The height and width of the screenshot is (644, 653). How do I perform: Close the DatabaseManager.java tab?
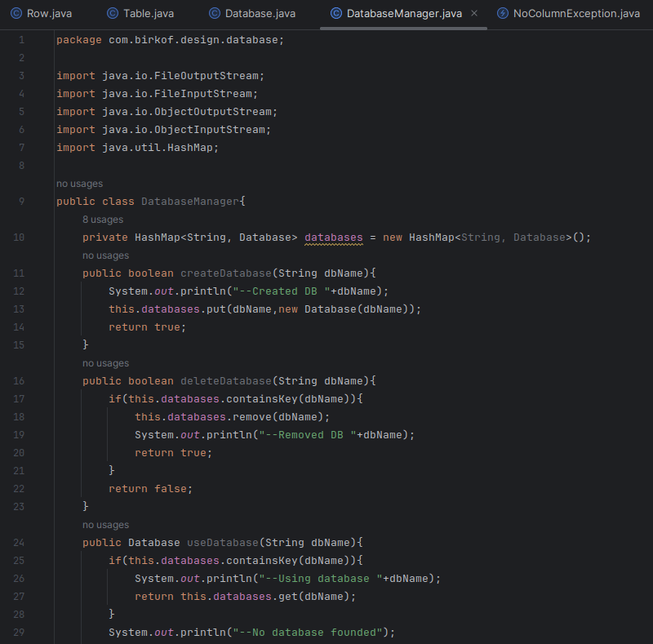(x=474, y=13)
